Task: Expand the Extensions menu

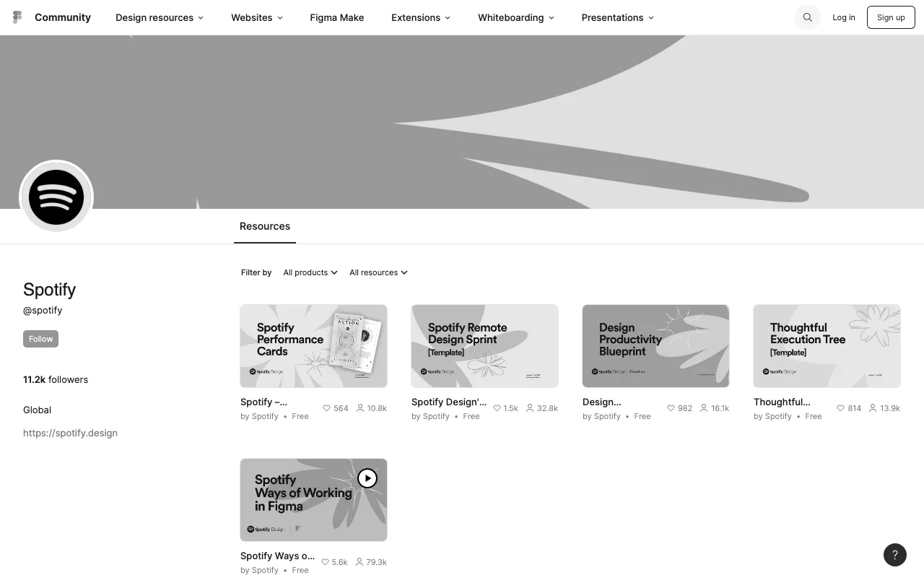Action: [x=421, y=17]
